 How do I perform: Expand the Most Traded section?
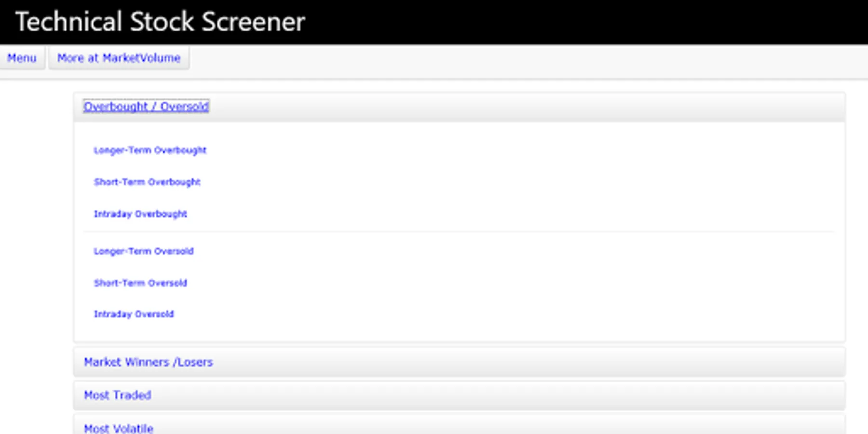118,395
